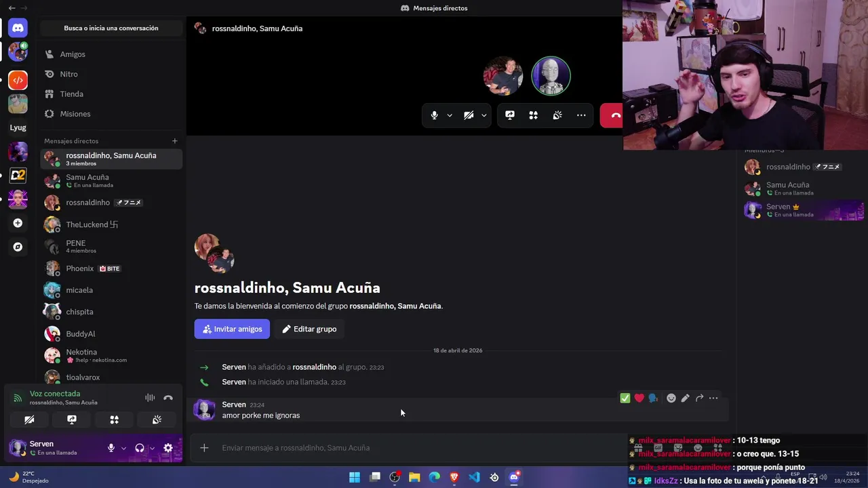868x488 pixels.
Task: Open user settings gear
Action: coord(168,448)
